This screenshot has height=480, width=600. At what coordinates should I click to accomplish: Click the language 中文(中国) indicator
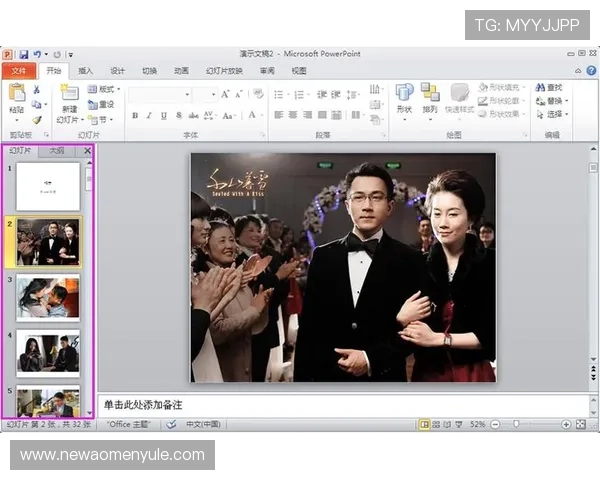click(x=203, y=424)
